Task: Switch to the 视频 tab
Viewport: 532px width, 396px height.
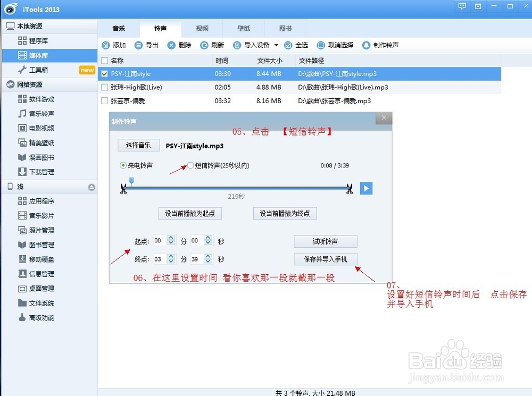Action: coord(202,28)
